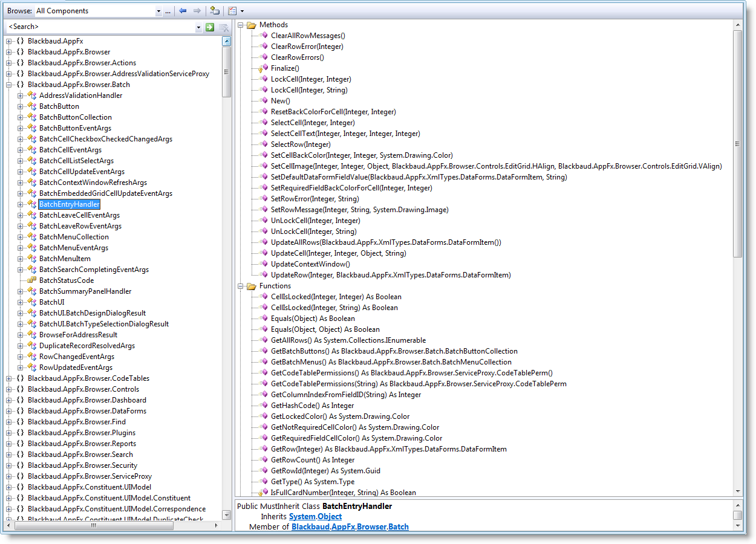Click the enum icon beside BatchStatusCode
This screenshot has height=544, width=756.
[33, 280]
